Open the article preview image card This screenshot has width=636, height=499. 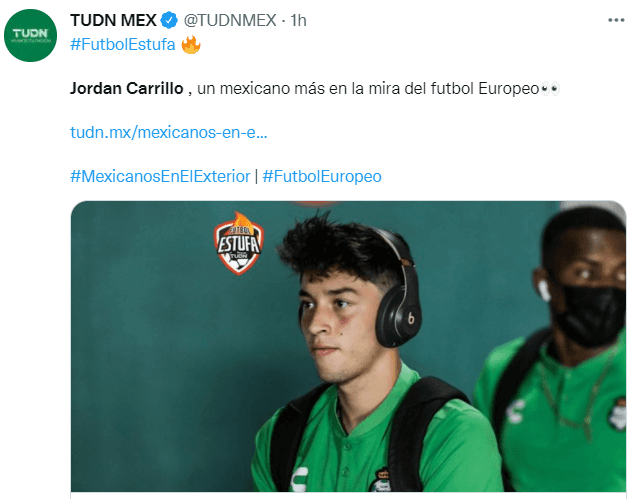348,346
